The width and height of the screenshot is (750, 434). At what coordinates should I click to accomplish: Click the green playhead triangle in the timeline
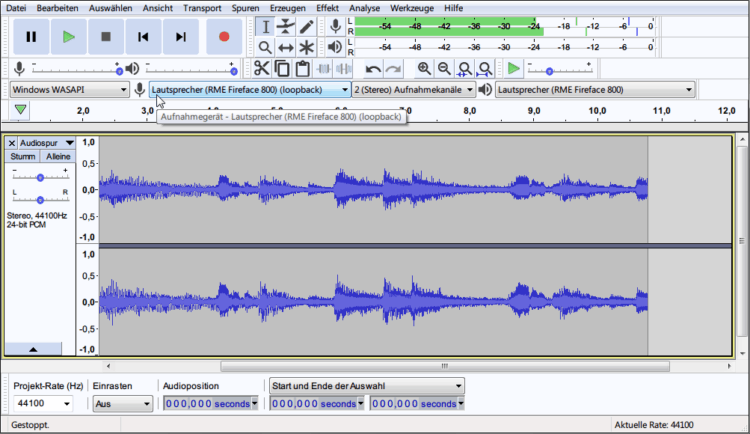[20, 110]
